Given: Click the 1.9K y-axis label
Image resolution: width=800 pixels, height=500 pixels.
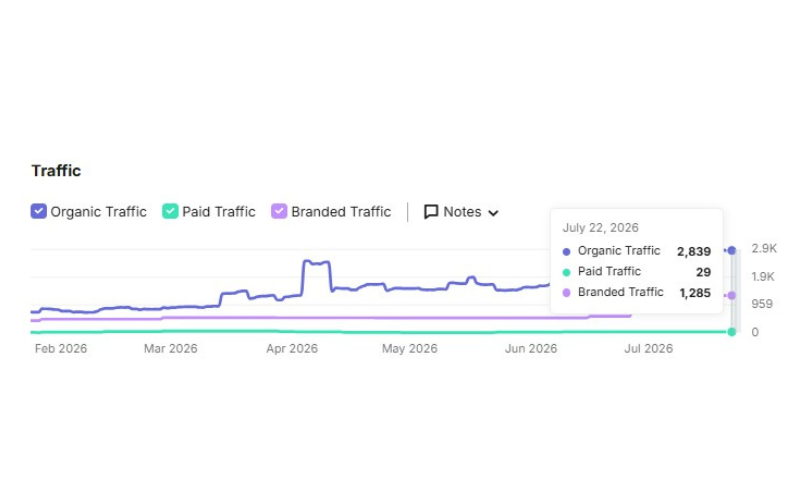Looking at the screenshot, I should 763,277.
